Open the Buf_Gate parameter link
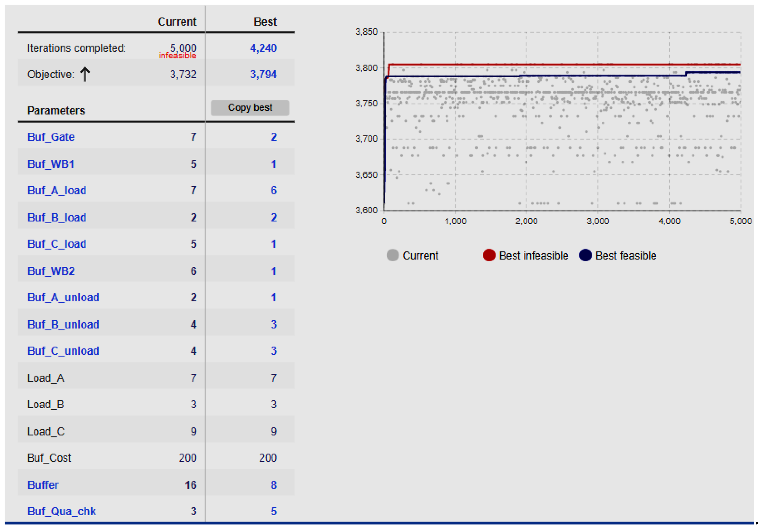 click(x=51, y=137)
